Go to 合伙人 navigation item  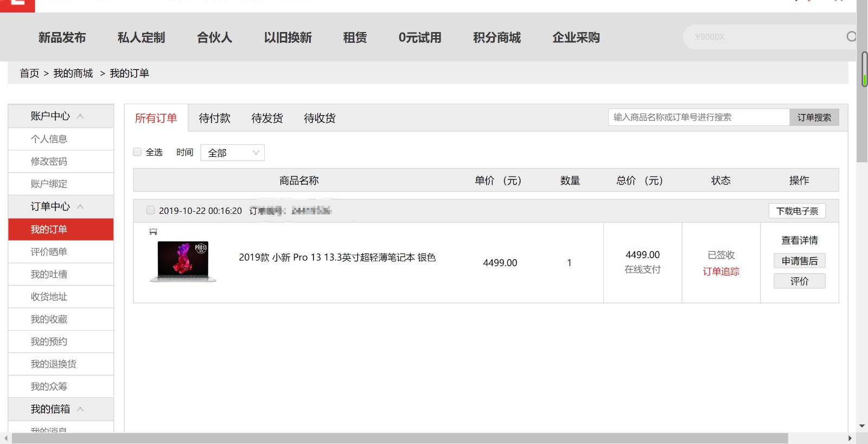coord(214,37)
